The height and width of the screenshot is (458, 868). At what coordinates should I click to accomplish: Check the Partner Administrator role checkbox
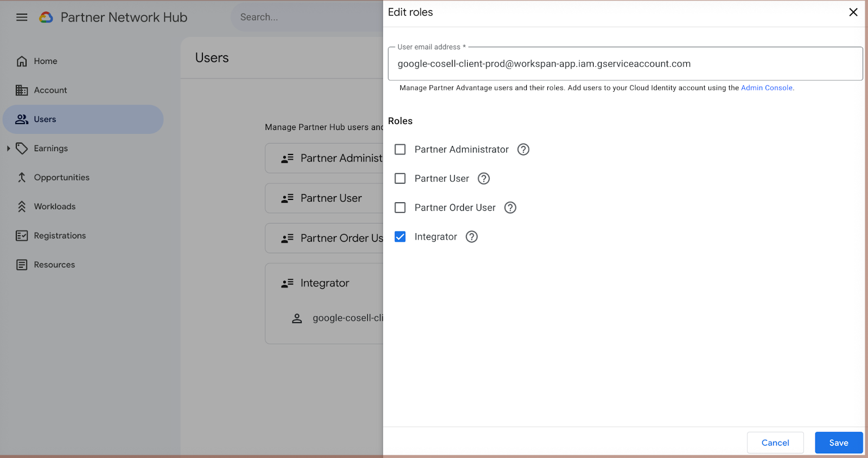[x=400, y=150]
